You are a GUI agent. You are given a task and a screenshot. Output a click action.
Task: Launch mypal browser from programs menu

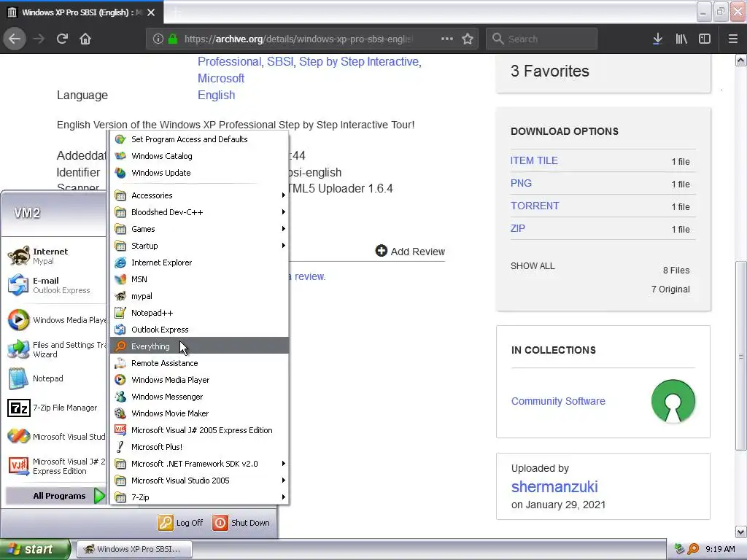[x=200, y=296]
